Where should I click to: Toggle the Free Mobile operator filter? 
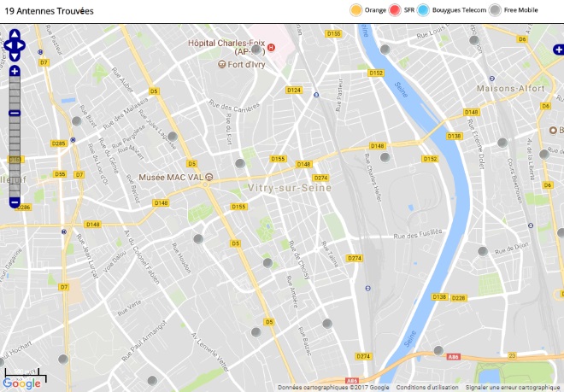coord(514,10)
